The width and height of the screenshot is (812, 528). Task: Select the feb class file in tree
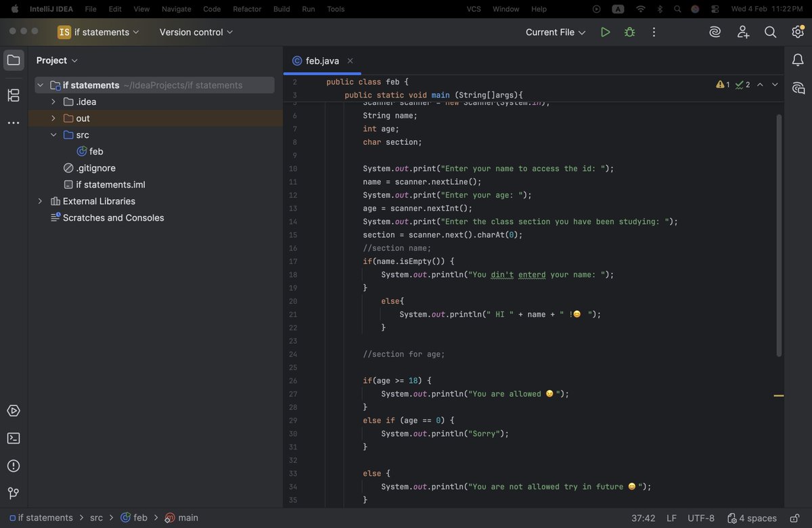tap(89, 152)
